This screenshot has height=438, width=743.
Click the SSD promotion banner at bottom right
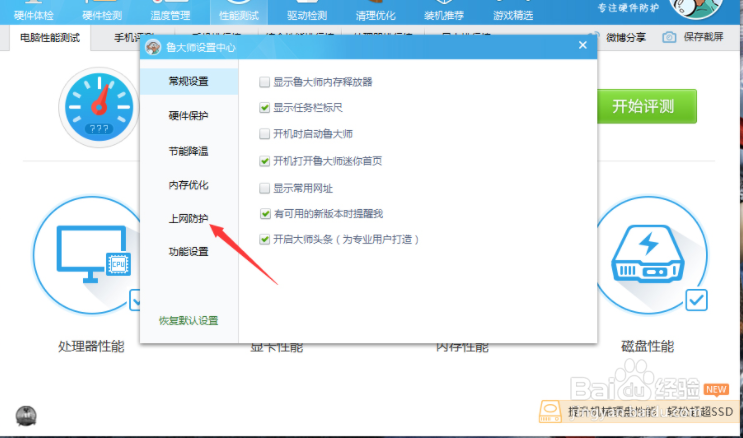(x=640, y=411)
